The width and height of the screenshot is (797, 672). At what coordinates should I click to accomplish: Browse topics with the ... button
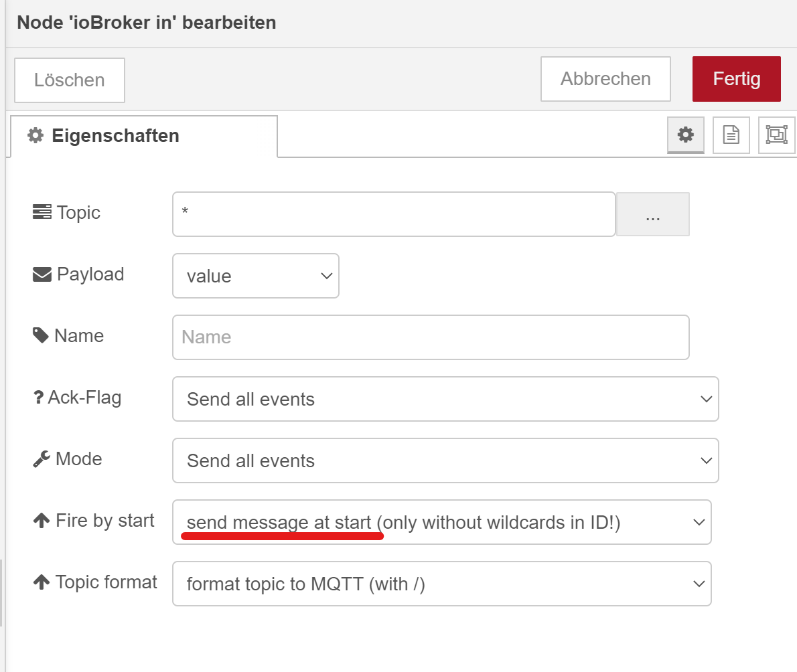(652, 214)
